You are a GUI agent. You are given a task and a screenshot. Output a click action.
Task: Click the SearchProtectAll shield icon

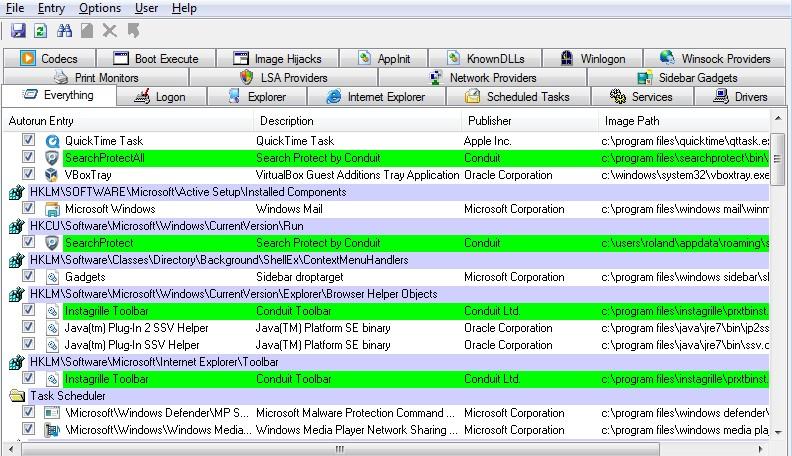[x=52, y=158]
